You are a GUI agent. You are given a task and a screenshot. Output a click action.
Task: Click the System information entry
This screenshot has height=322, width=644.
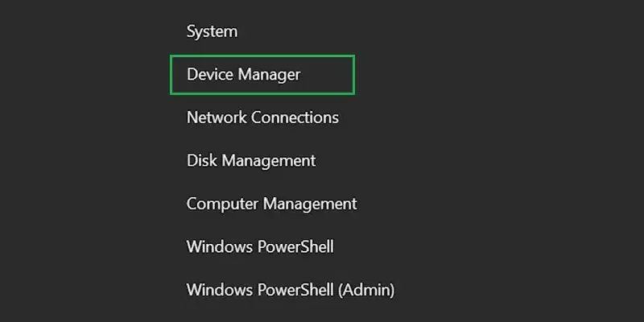(212, 32)
